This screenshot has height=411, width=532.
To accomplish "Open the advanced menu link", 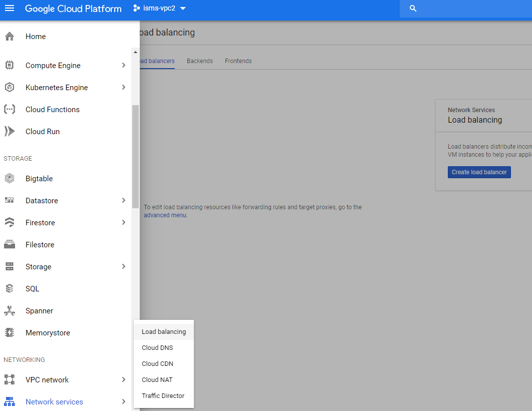I will (165, 215).
